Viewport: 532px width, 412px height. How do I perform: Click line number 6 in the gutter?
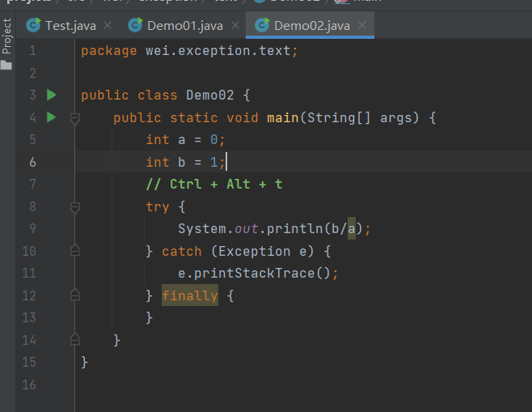tap(32, 162)
